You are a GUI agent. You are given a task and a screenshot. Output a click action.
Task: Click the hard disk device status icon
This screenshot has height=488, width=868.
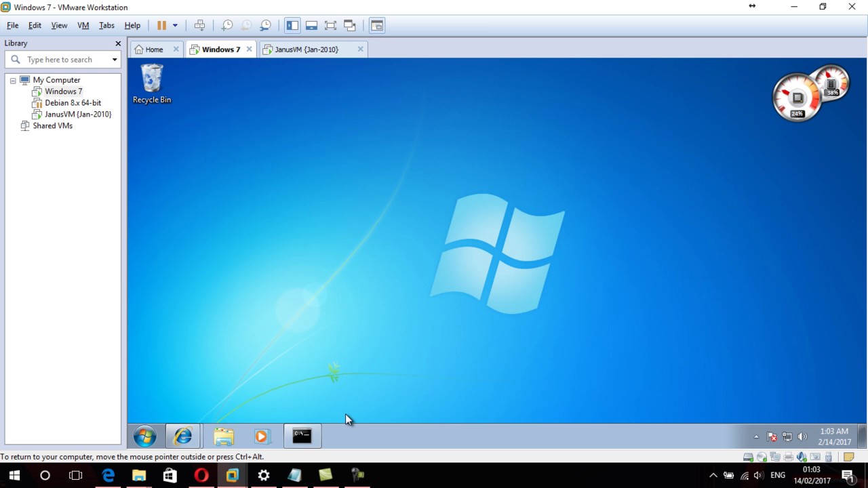[x=748, y=457]
